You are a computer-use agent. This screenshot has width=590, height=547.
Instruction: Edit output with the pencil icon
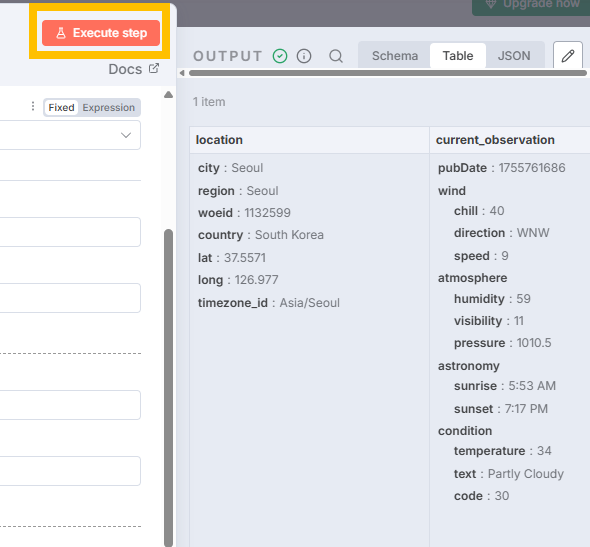(x=568, y=56)
